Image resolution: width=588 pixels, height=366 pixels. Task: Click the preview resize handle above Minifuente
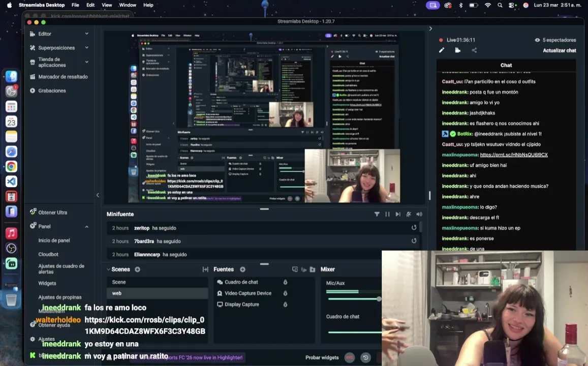tap(264, 209)
